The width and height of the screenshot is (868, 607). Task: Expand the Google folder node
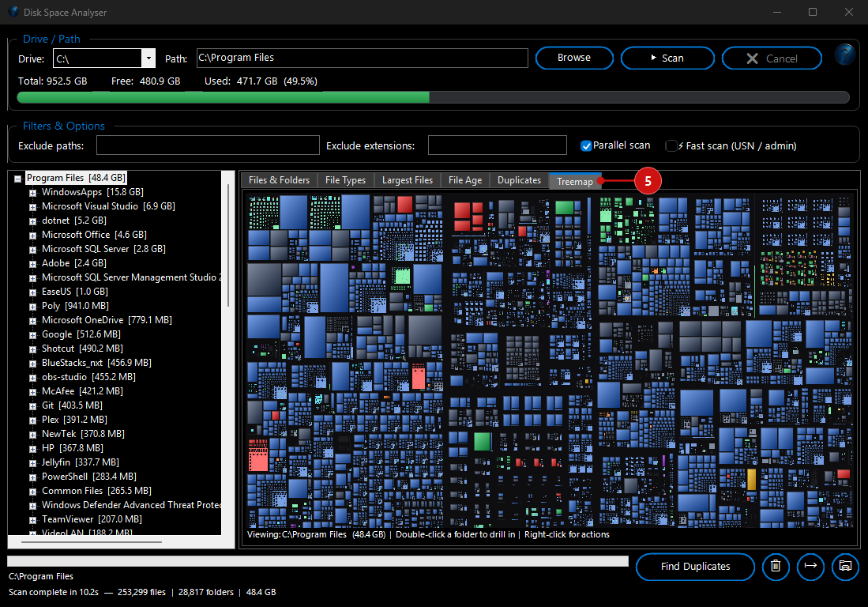pos(32,335)
